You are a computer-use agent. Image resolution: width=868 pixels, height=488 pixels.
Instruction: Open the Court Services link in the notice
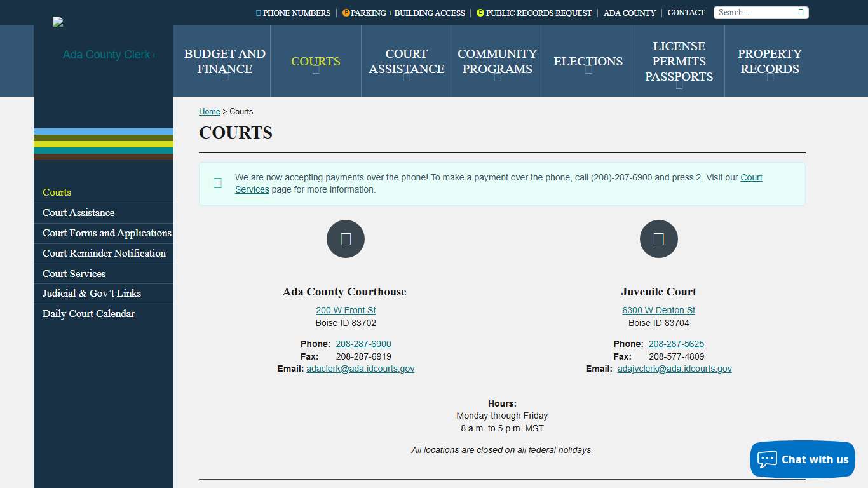point(252,189)
